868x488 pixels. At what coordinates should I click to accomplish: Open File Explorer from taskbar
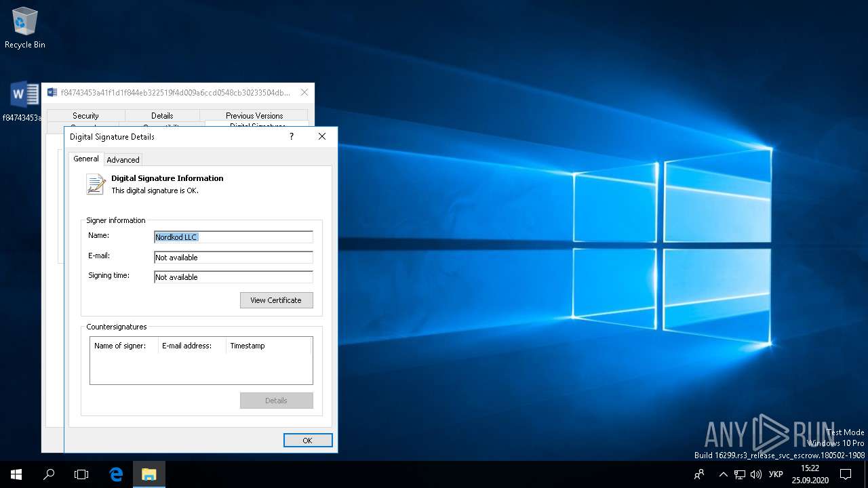click(149, 474)
